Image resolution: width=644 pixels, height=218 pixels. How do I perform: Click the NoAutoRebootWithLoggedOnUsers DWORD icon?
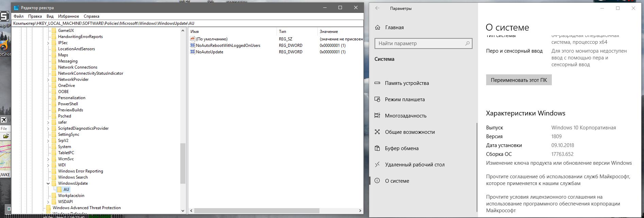pyautogui.click(x=193, y=45)
